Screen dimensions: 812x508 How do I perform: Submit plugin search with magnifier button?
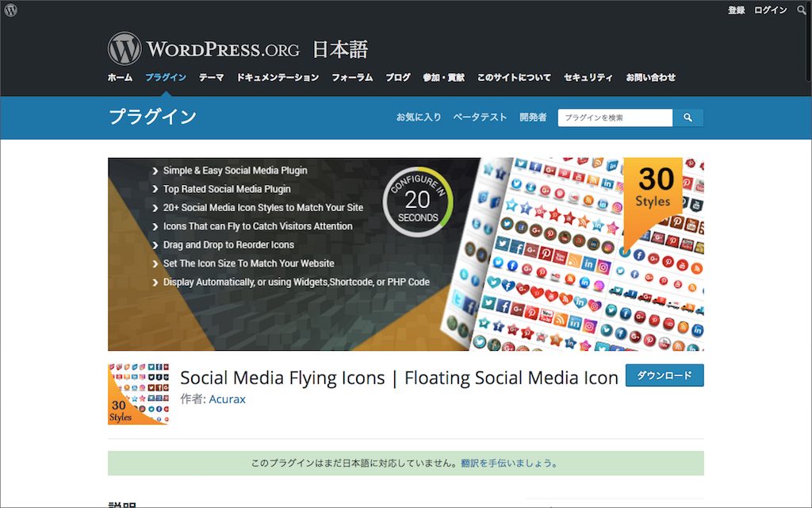point(688,117)
